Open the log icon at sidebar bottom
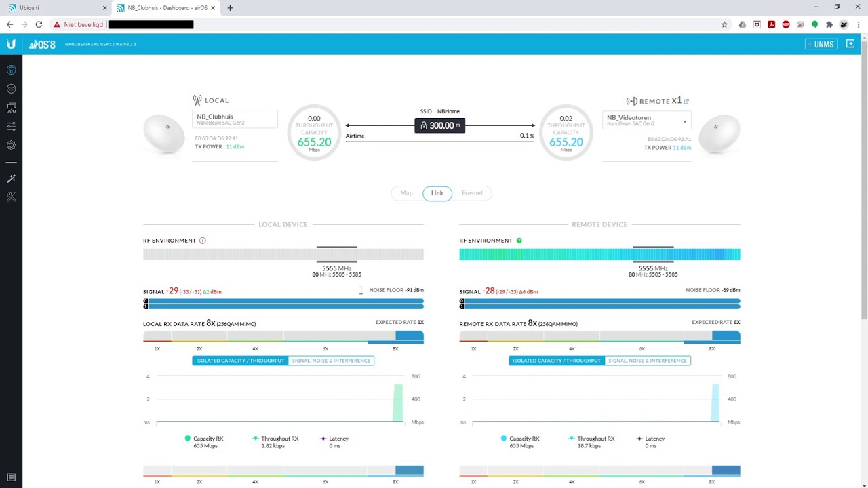 (11, 478)
